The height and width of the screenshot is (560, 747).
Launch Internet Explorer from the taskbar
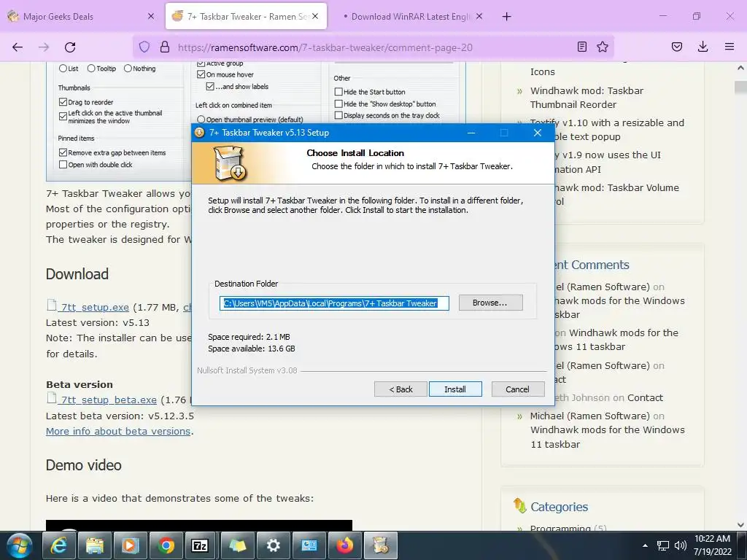[58, 545]
